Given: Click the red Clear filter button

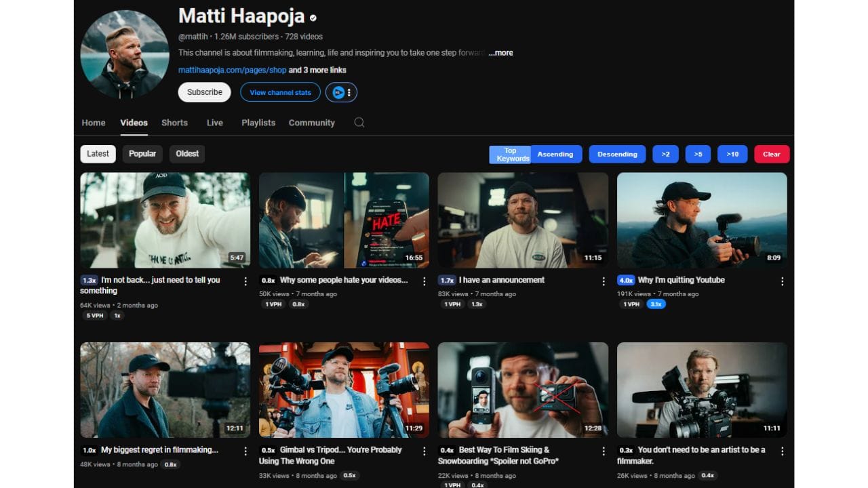Looking at the screenshot, I should coord(771,155).
